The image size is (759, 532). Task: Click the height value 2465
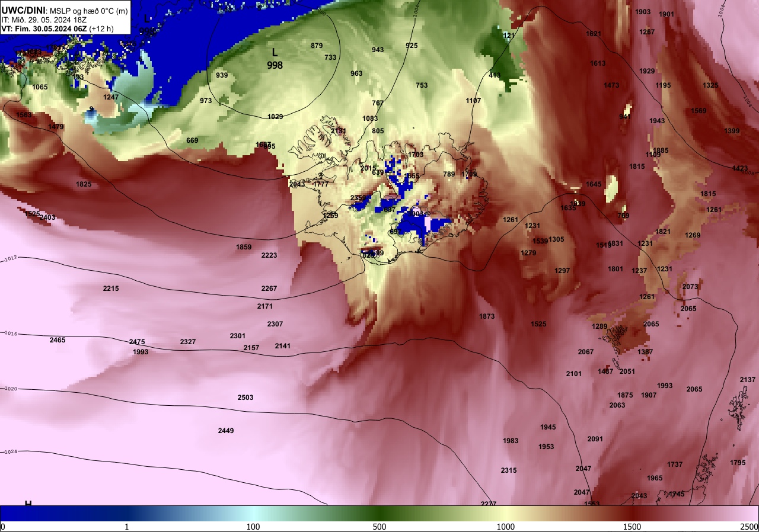click(x=58, y=340)
